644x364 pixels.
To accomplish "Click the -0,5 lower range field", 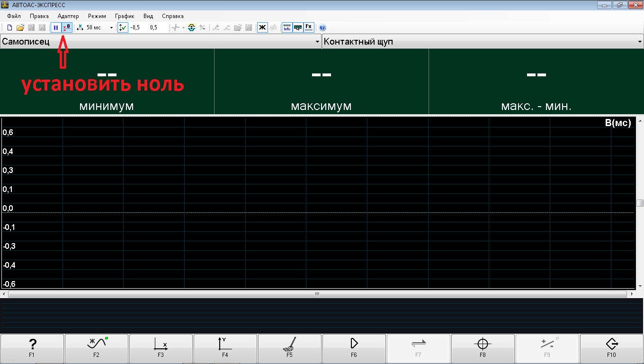I will click(x=138, y=27).
